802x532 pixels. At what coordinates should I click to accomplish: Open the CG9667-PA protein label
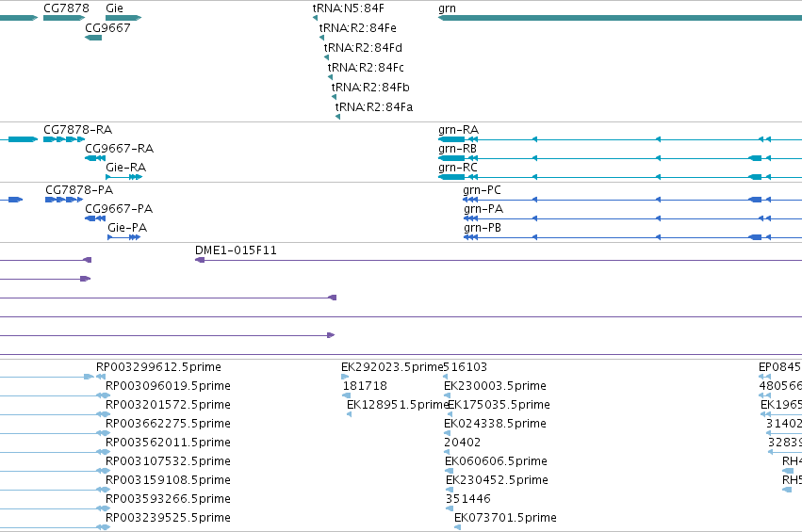point(119,208)
